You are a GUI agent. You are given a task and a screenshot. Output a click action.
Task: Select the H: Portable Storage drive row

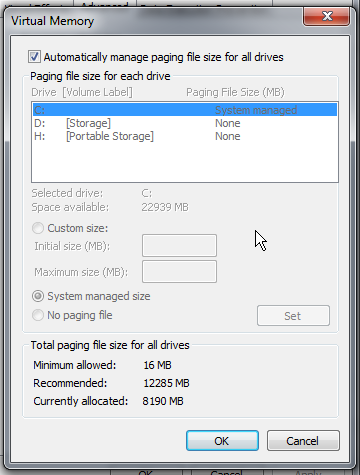coord(185,136)
